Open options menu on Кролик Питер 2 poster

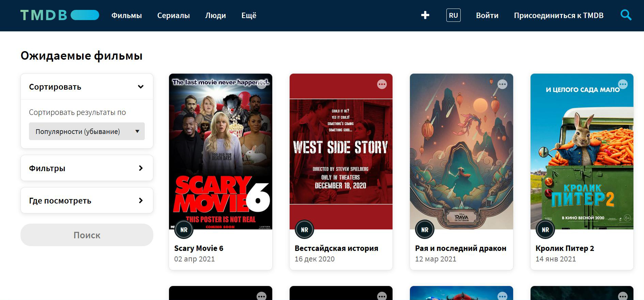(x=623, y=84)
